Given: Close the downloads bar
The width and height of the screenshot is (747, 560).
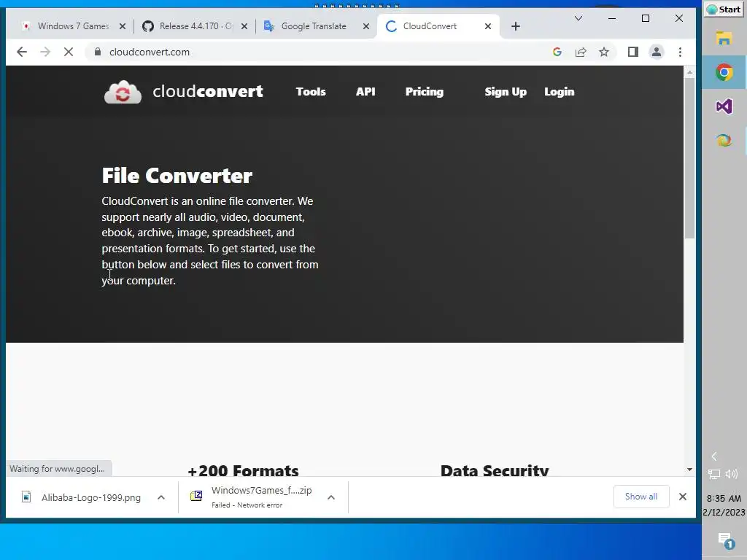Looking at the screenshot, I should click(x=682, y=497).
